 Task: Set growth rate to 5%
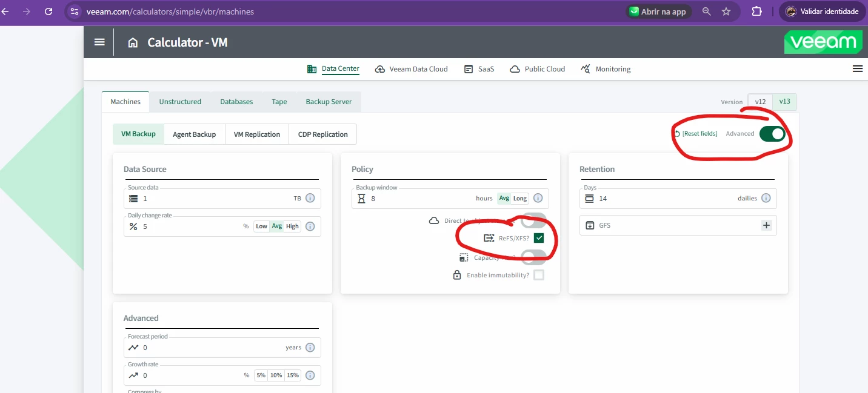coord(261,375)
